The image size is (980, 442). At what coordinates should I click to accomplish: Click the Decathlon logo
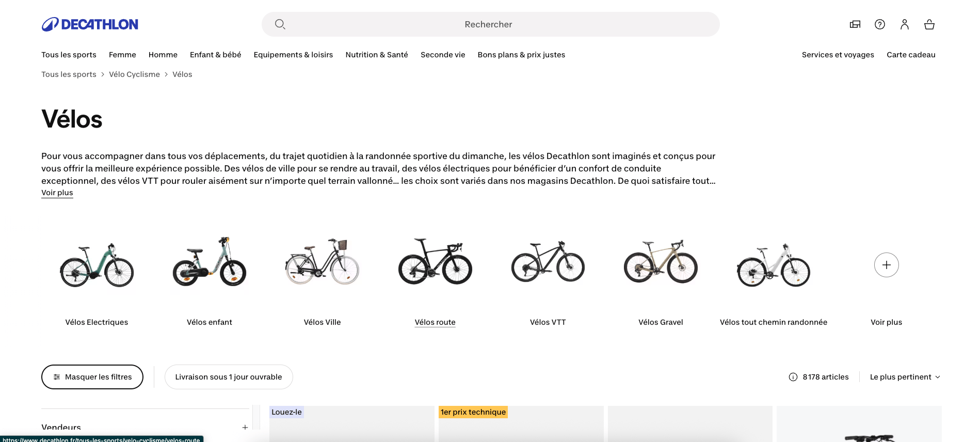coord(90,24)
